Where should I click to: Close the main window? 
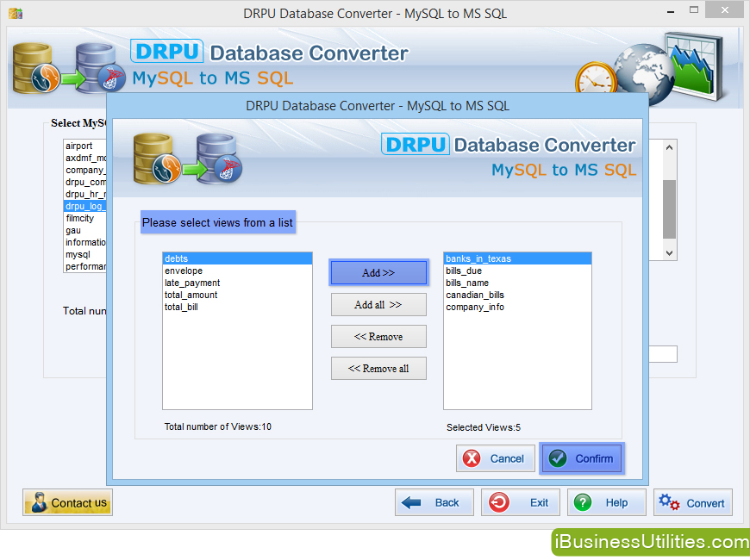pyautogui.click(x=725, y=10)
